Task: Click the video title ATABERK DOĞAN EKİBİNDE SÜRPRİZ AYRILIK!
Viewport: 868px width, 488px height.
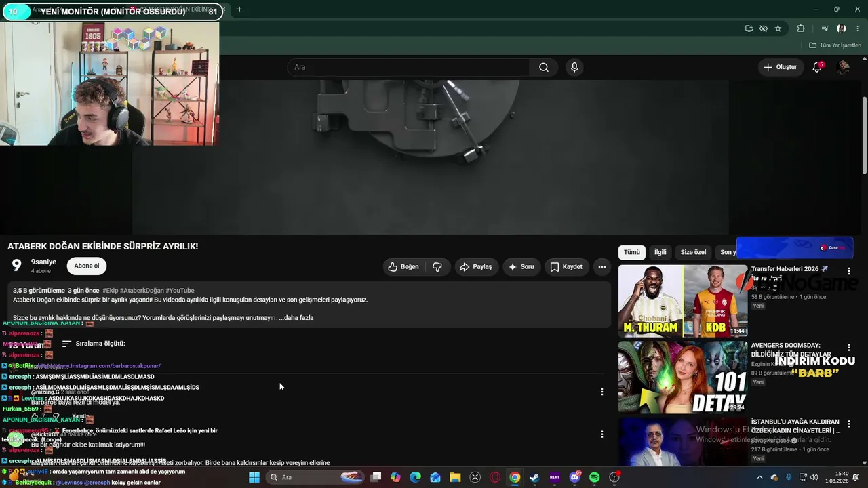Action: (x=103, y=246)
